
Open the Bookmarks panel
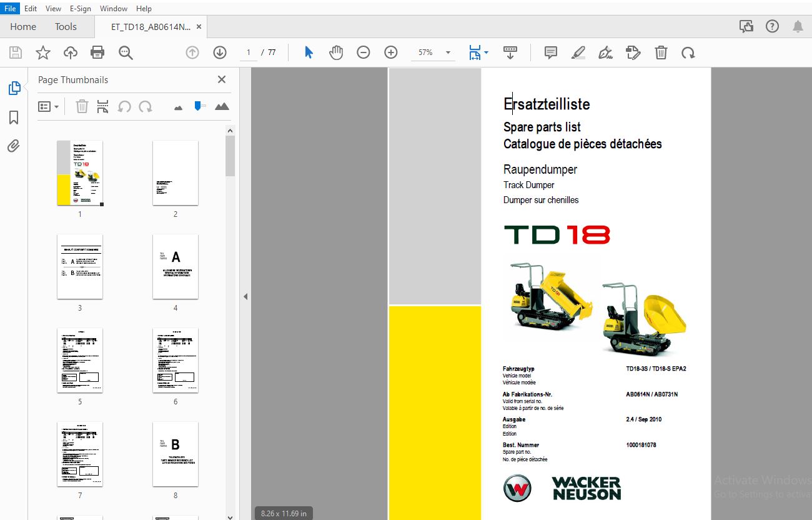(14, 117)
